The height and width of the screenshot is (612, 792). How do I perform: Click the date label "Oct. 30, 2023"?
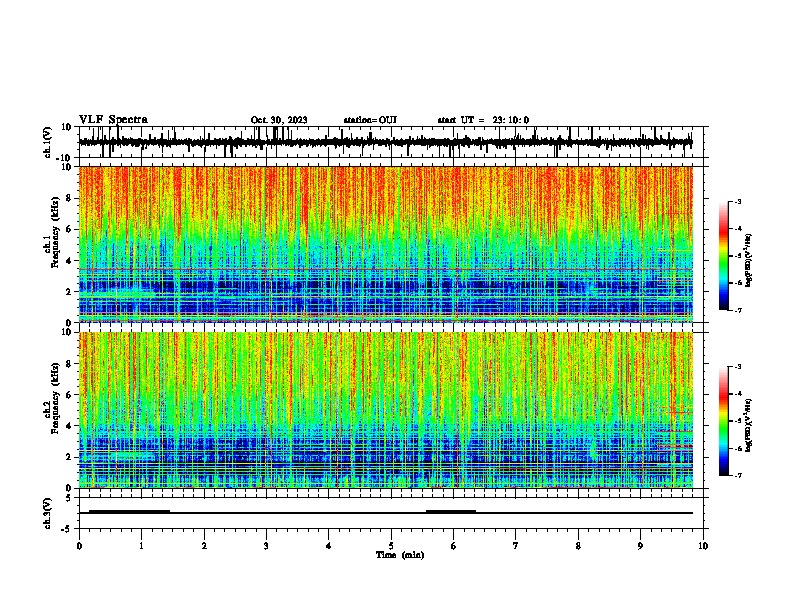tap(279, 120)
